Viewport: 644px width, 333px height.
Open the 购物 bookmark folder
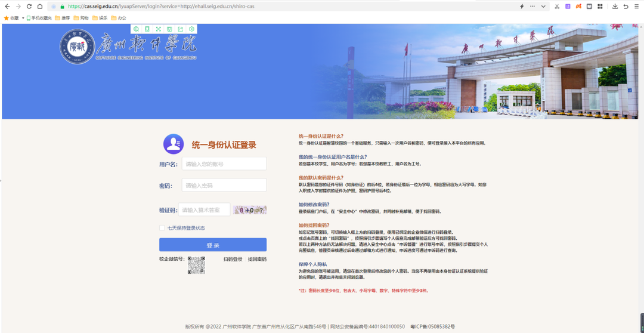80,18
